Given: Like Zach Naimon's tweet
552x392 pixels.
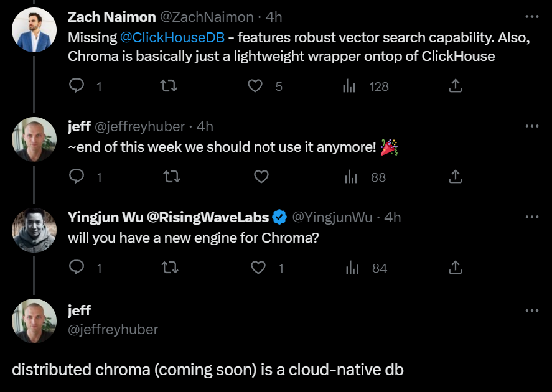Looking at the screenshot, I should (x=255, y=86).
